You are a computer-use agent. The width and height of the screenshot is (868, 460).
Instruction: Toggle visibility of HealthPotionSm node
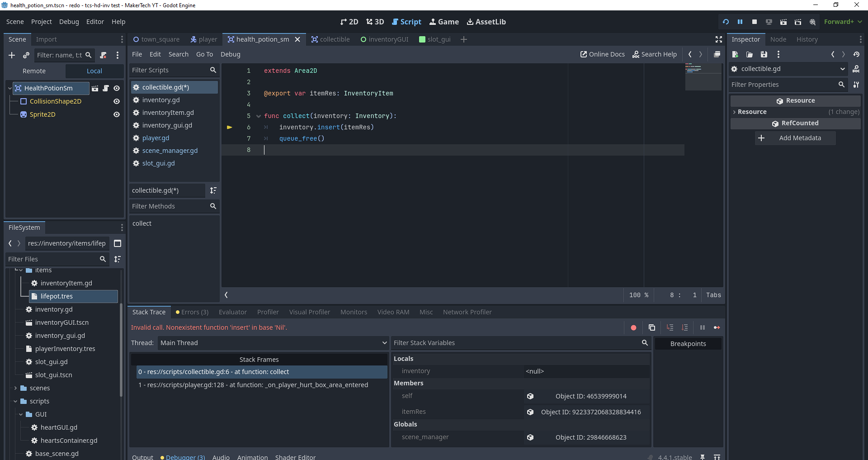click(117, 88)
